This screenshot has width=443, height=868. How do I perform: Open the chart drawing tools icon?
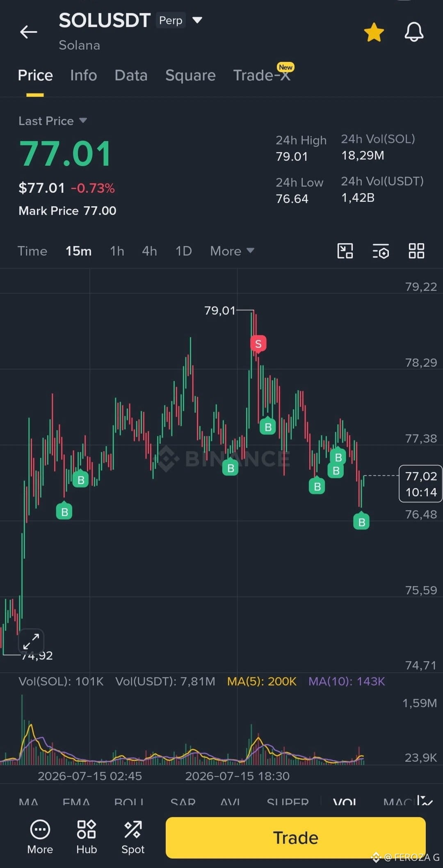(345, 251)
